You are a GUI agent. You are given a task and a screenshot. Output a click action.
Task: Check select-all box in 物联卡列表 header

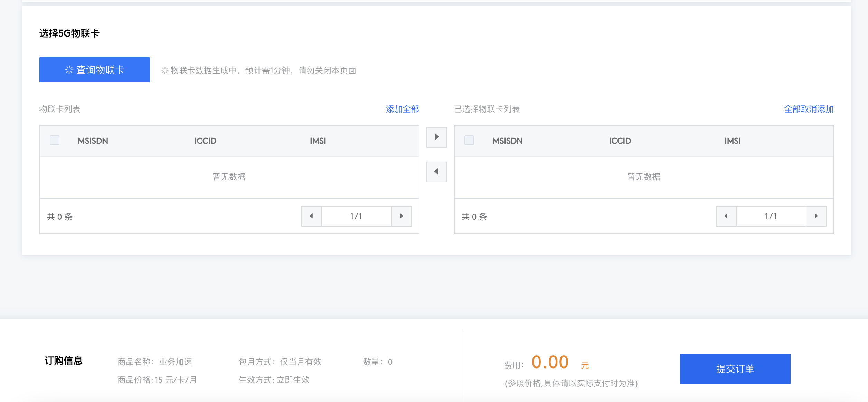point(55,140)
